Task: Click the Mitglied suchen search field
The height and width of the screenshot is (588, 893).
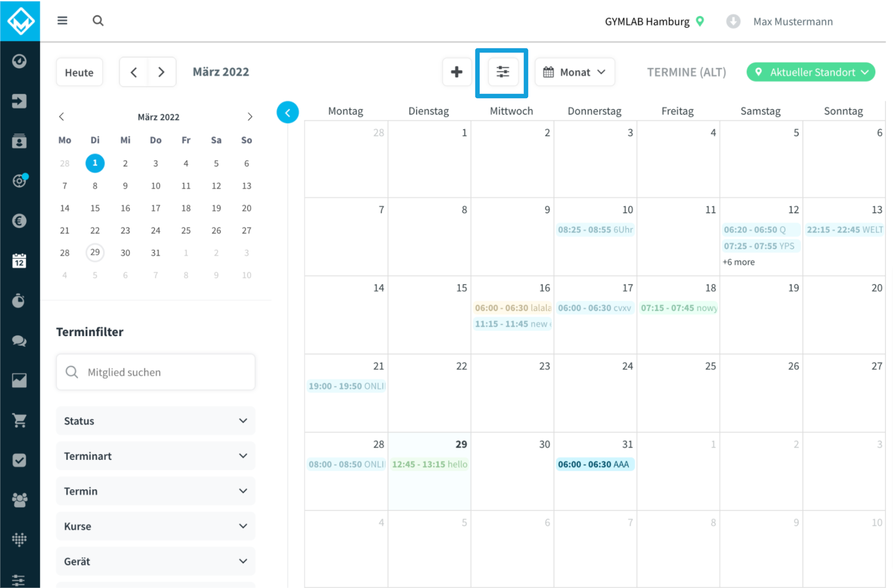Action: pyautogui.click(x=156, y=372)
